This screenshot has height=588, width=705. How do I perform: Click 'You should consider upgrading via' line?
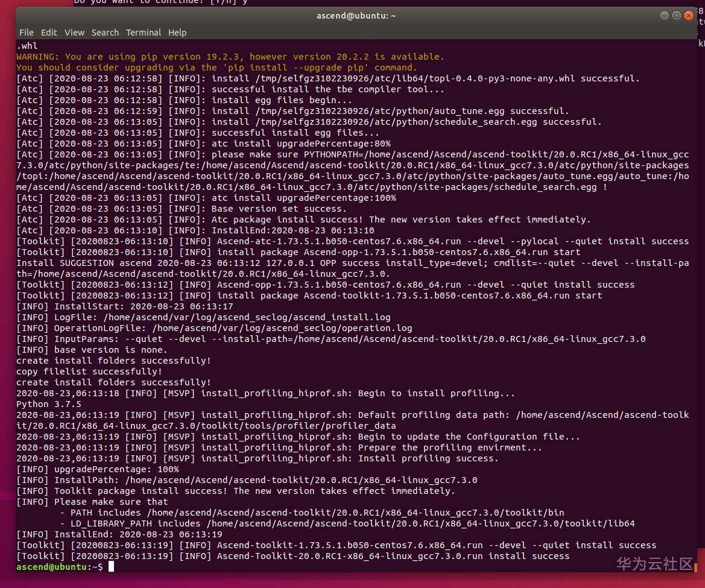217,68
